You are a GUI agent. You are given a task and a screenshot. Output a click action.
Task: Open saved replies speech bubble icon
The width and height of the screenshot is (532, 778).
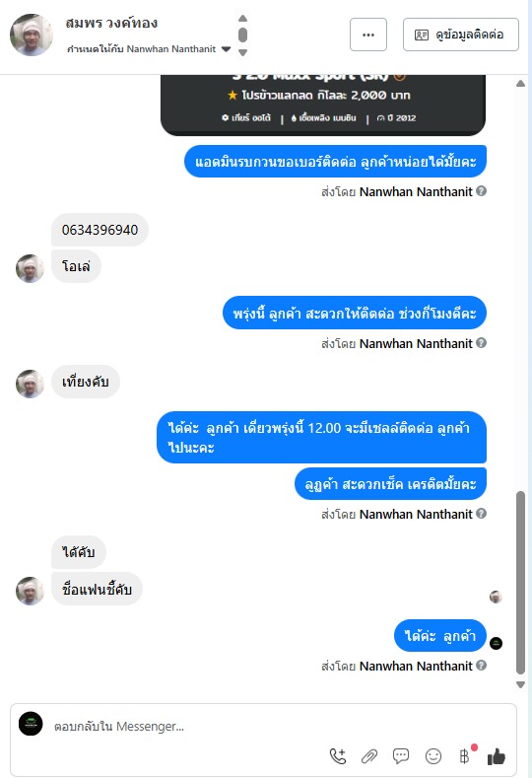point(401,756)
